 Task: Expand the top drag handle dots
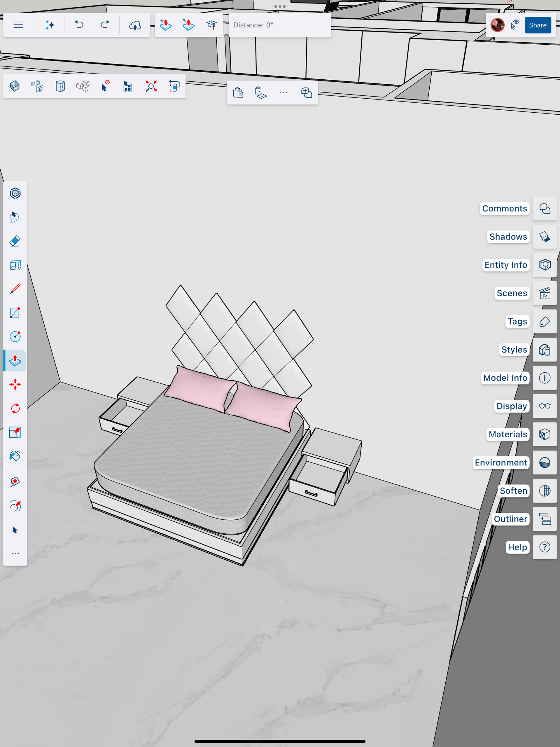click(x=280, y=6)
